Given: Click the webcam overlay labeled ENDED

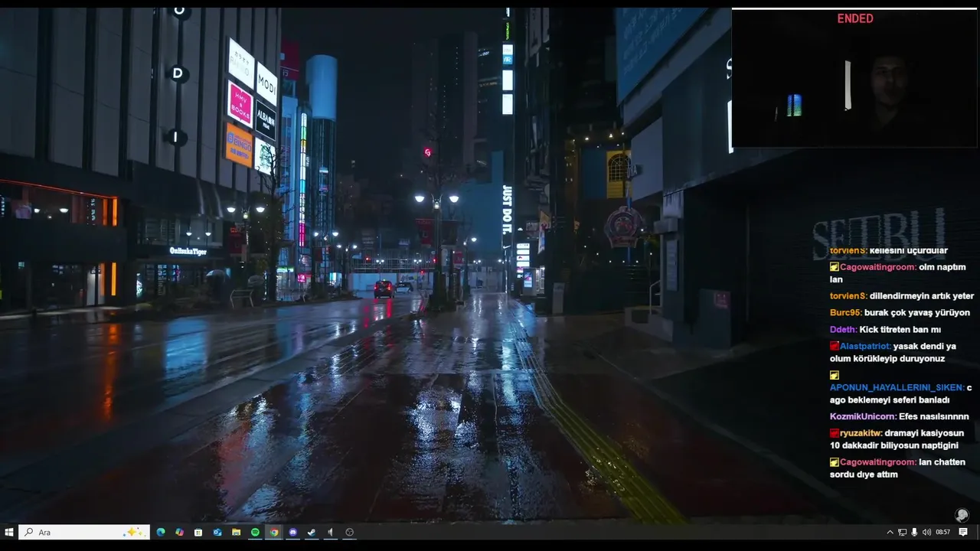Looking at the screenshot, I should [x=854, y=78].
